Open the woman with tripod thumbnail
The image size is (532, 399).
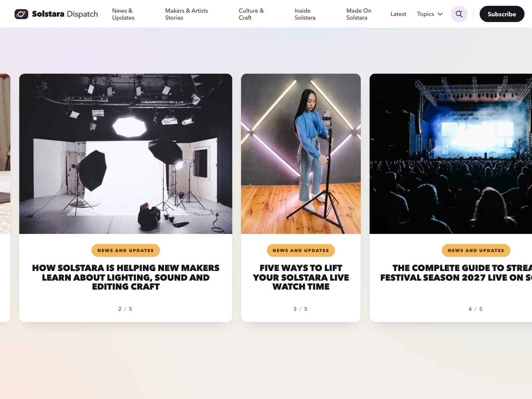(x=301, y=154)
